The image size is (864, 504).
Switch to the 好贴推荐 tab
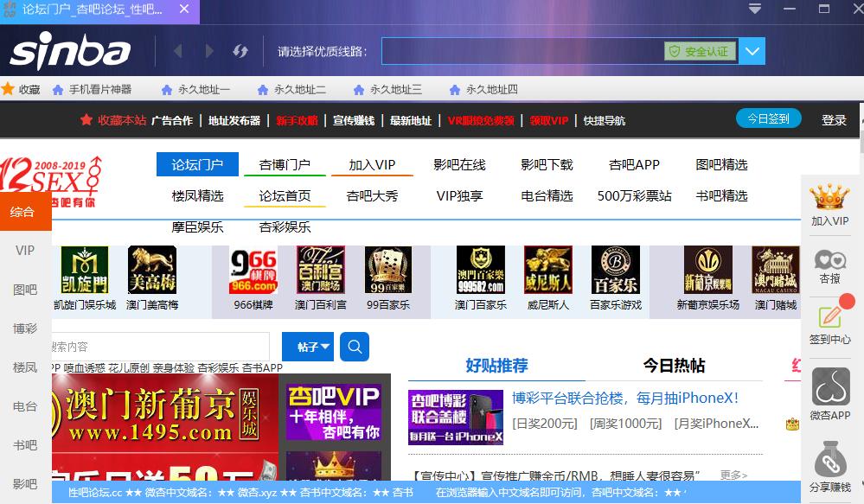[496, 365]
